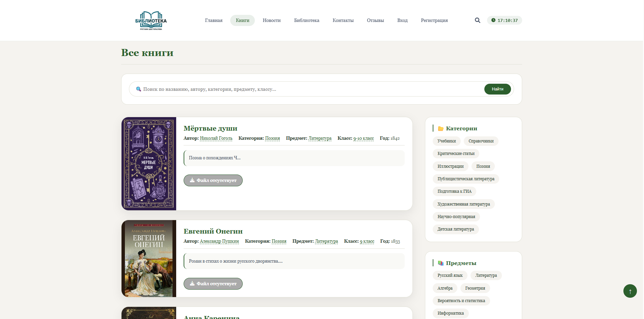This screenshot has height=319, width=644.
Task: Filter by the Алгебра subject tag
Action: (x=445, y=288)
